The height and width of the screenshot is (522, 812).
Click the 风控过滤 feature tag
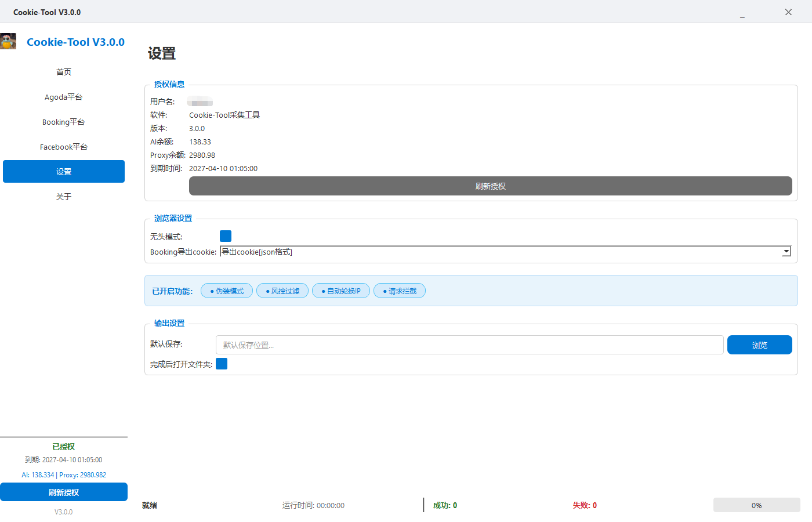click(282, 291)
